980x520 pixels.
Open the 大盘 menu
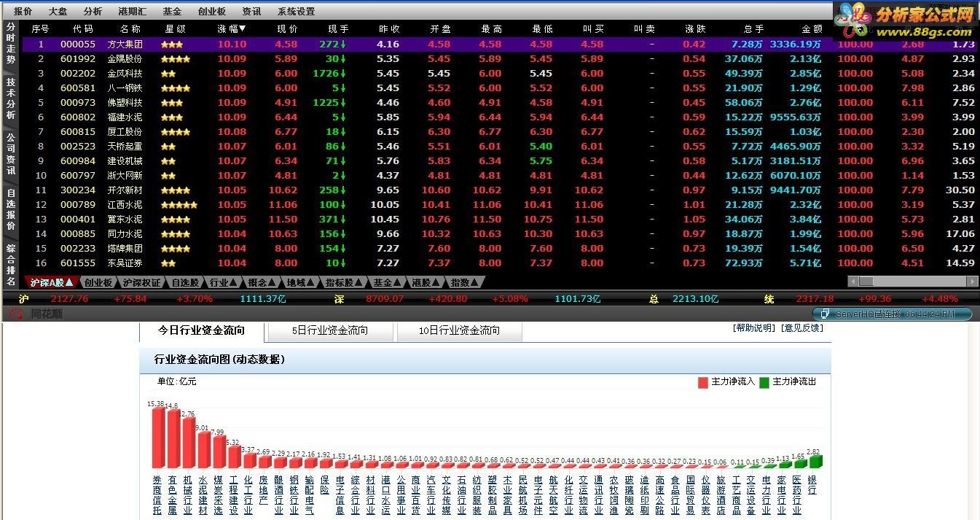tap(58, 12)
